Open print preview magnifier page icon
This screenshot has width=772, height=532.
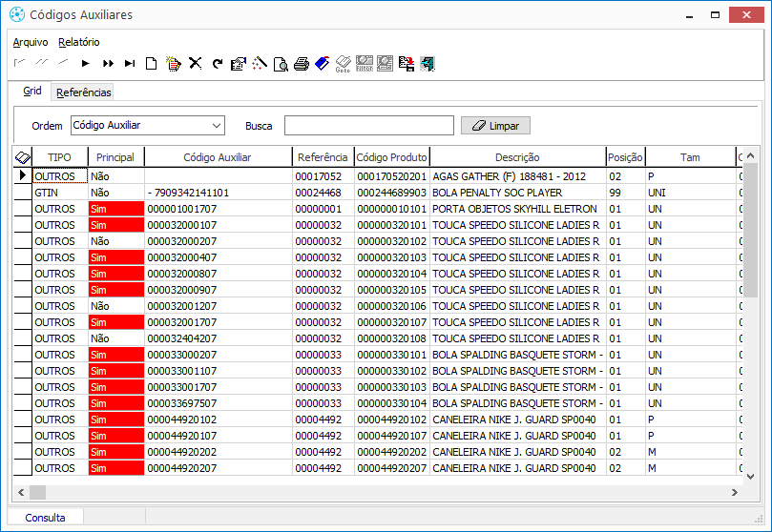[281, 64]
